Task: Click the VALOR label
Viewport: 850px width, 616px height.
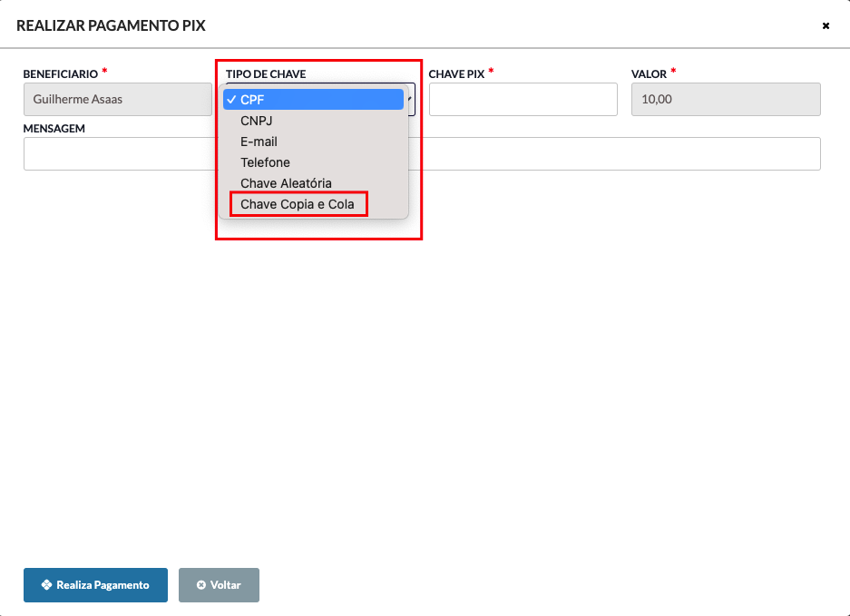Action: tap(649, 73)
